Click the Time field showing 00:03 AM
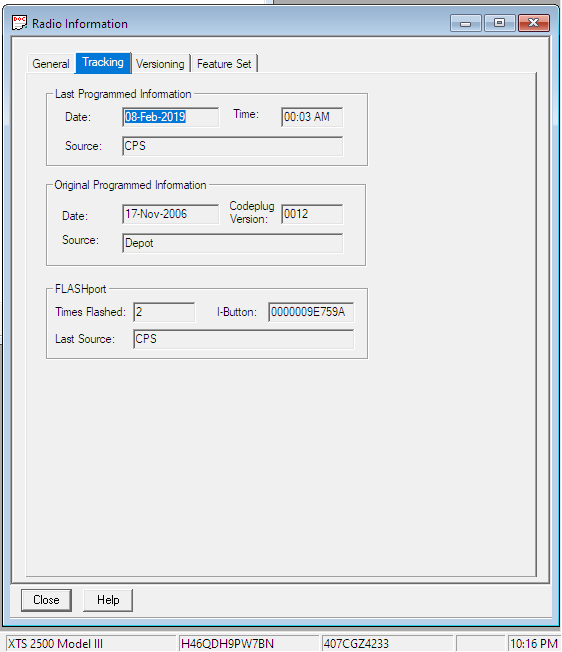 point(312,117)
